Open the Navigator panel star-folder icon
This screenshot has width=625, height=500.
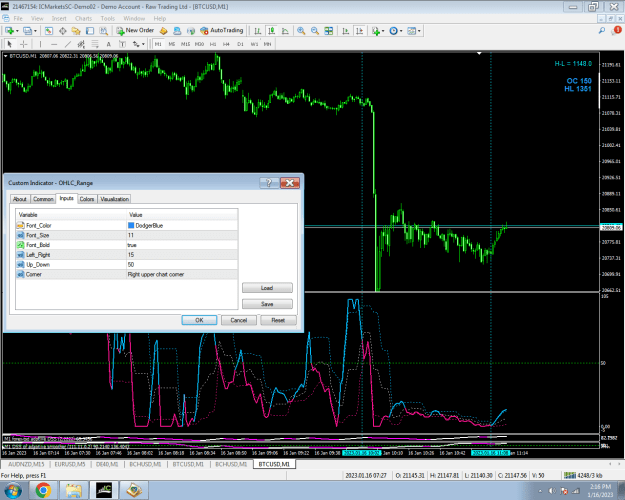click(76, 31)
